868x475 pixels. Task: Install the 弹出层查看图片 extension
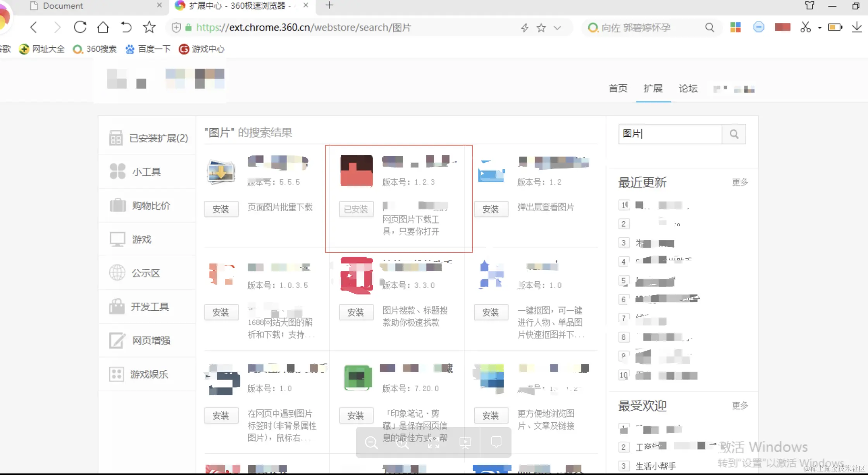point(491,209)
